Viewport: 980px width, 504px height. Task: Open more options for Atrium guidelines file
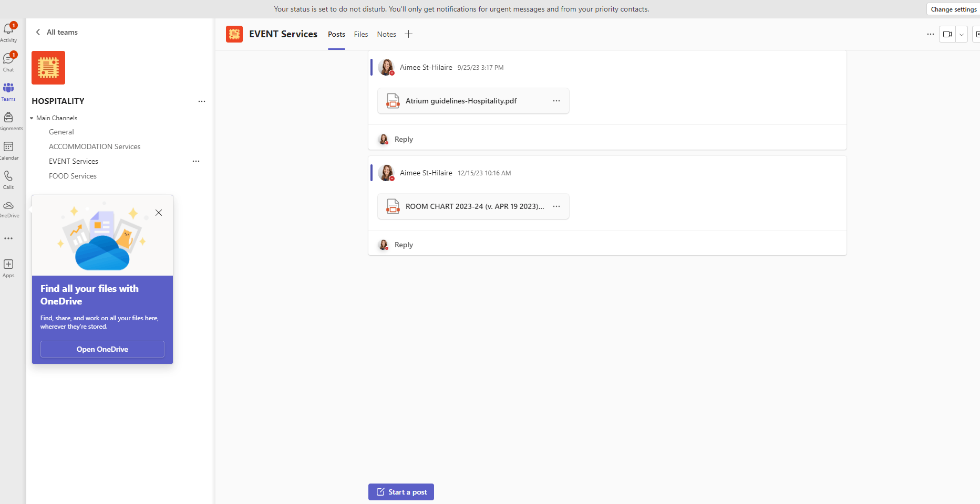[x=556, y=101]
